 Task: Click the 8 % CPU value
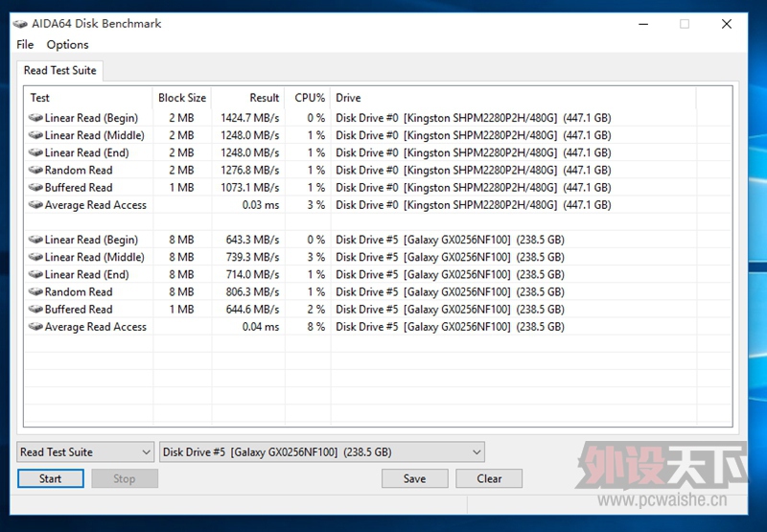(316, 327)
